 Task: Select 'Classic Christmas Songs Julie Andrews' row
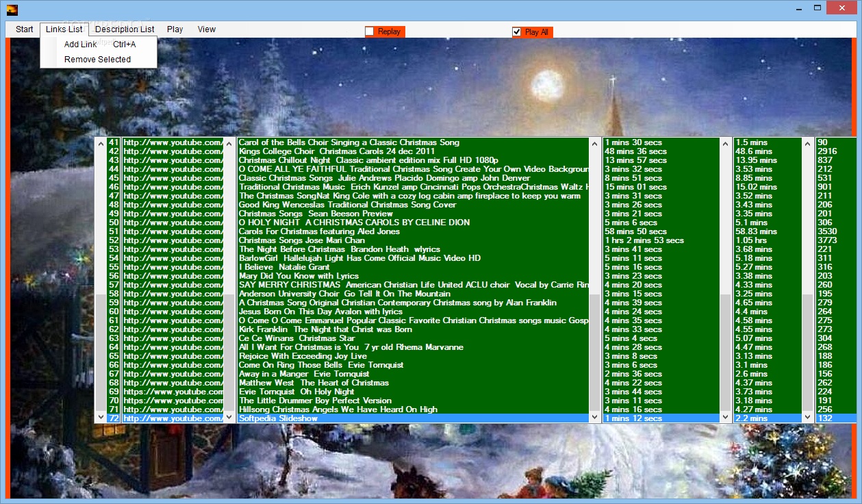[x=413, y=178]
